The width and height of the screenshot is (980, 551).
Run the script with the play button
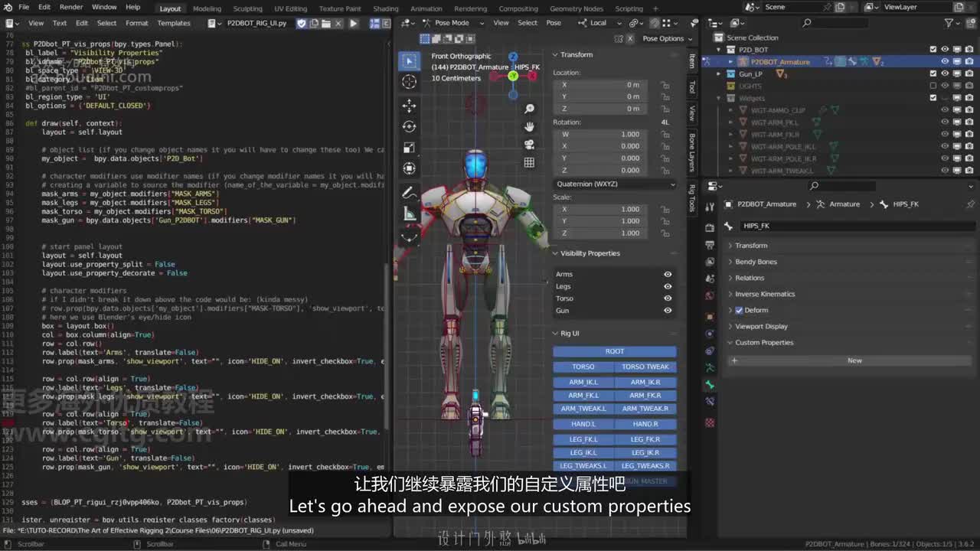click(x=354, y=23)
